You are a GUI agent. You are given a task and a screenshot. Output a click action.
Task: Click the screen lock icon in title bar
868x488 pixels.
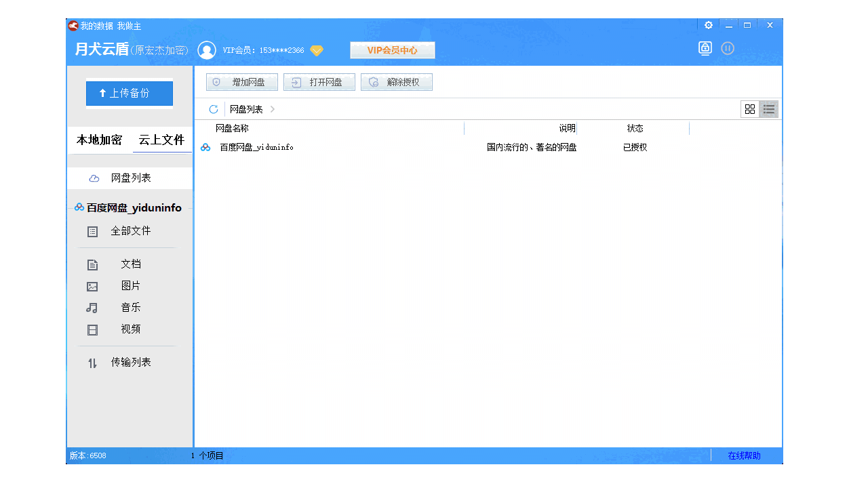pos(705,48)
